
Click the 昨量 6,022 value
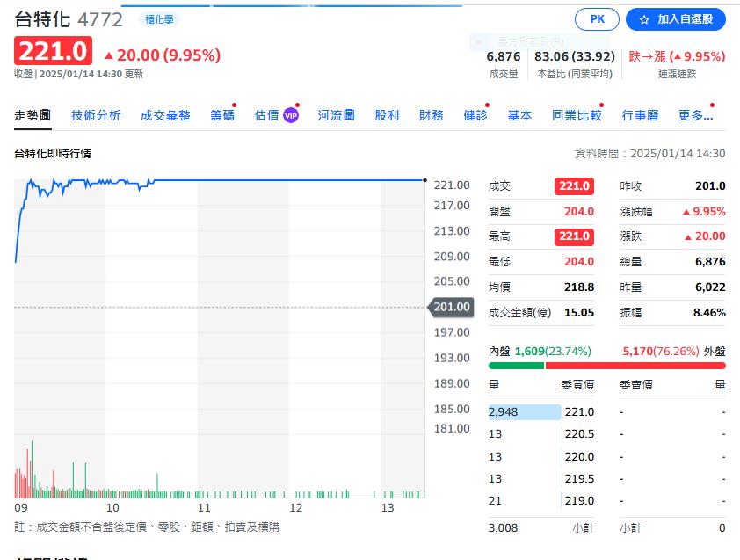point(710,287)
